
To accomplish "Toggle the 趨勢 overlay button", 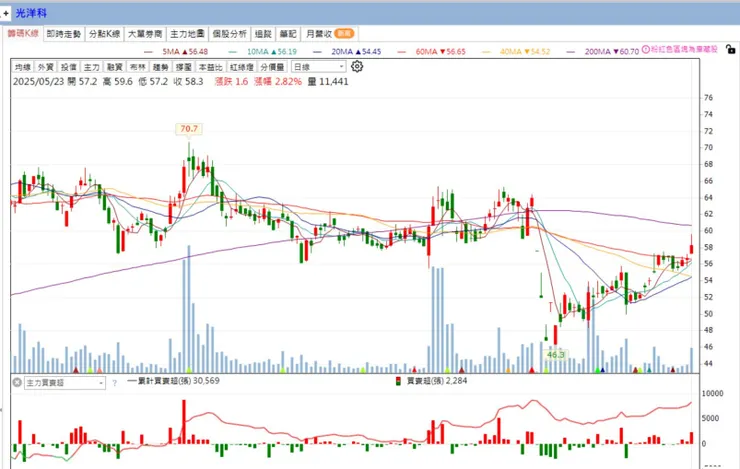I will [x=161, y=67].
